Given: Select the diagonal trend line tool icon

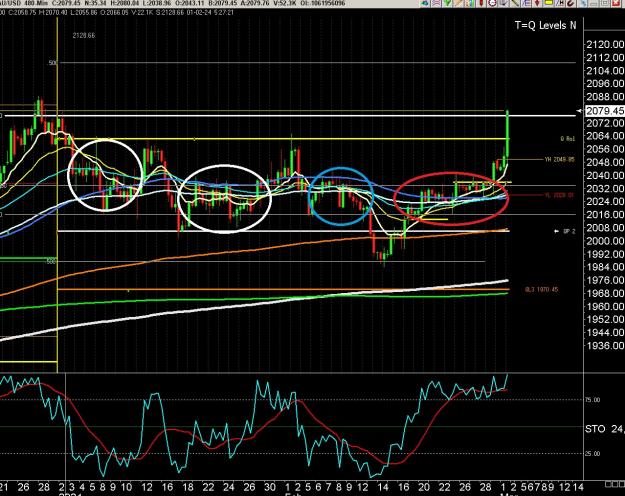Looking at the screenshot, I should (515, 3).
